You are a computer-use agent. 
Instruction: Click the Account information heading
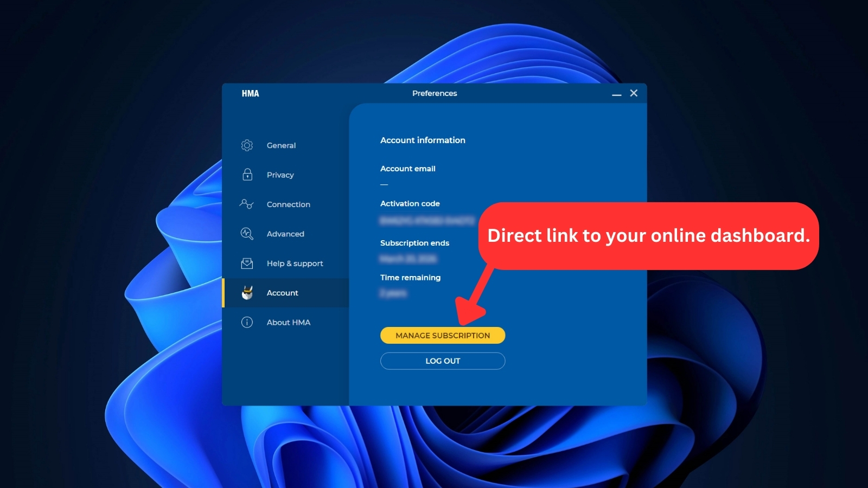[423, 140]
